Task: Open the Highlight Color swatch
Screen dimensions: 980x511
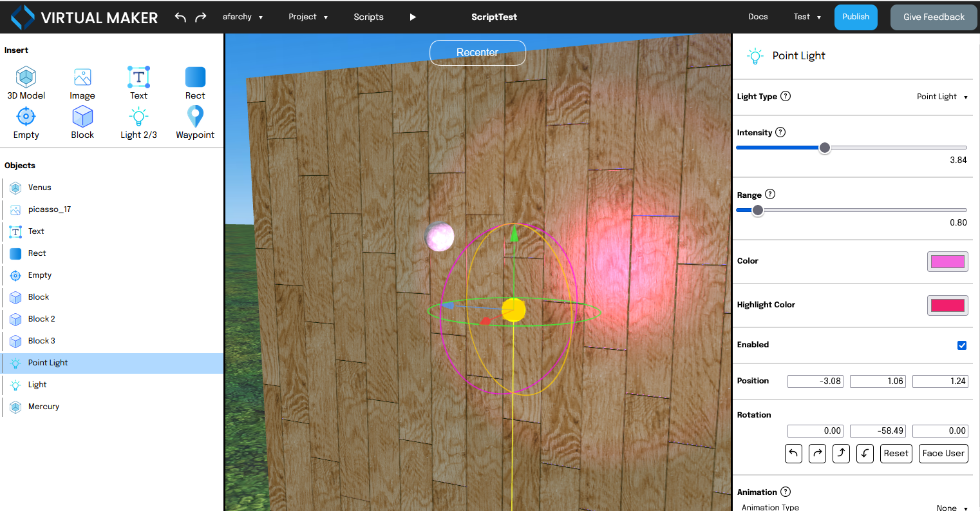Action: coord(947,305)
